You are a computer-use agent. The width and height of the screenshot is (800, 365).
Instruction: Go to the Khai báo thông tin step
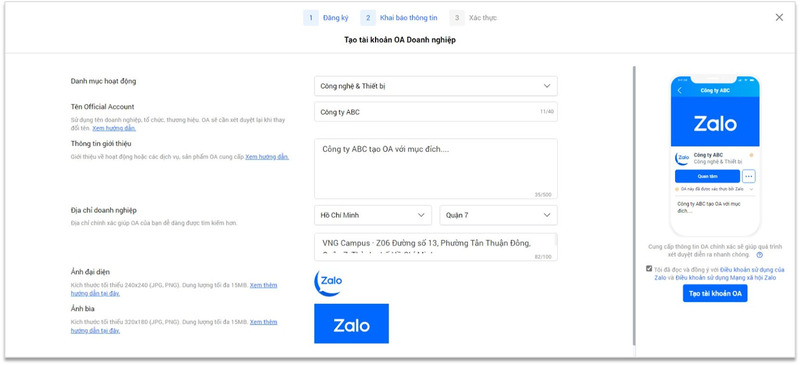408,18
